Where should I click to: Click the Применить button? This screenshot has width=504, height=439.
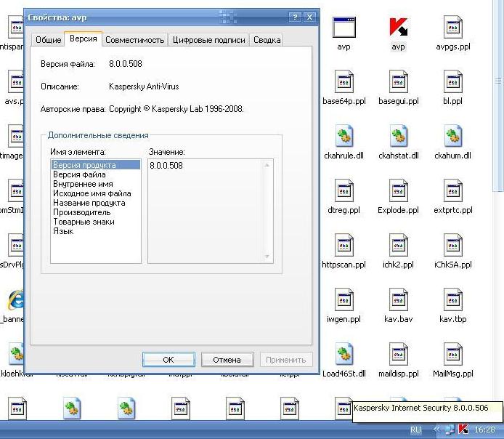tap(286, 360)
